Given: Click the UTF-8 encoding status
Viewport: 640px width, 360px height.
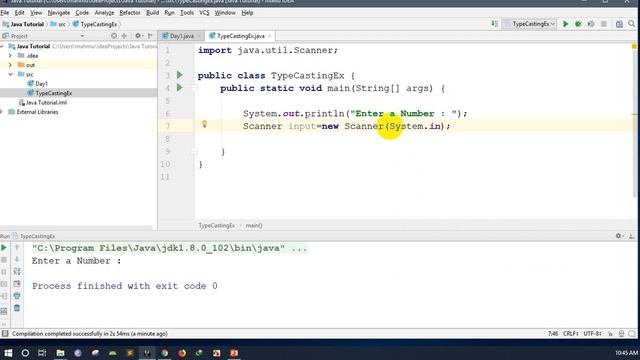Looking at the screenshot, I should pyautogui.click(x=592, y=333).
